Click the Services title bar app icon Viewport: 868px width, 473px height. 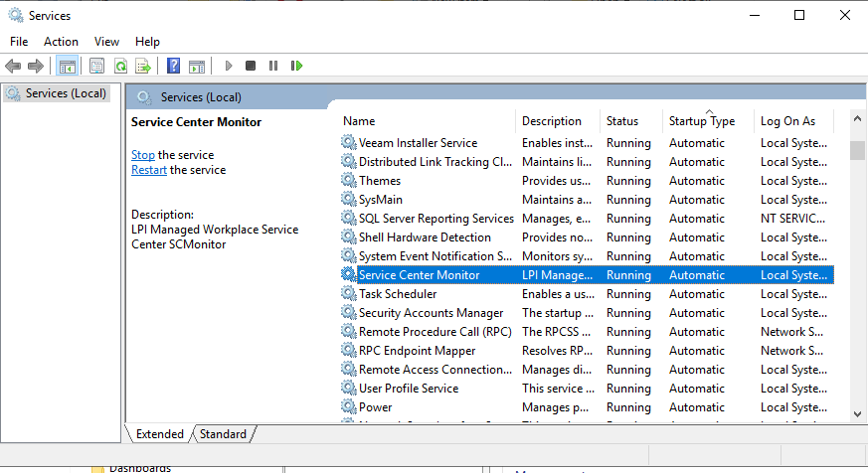click(16, 15)
